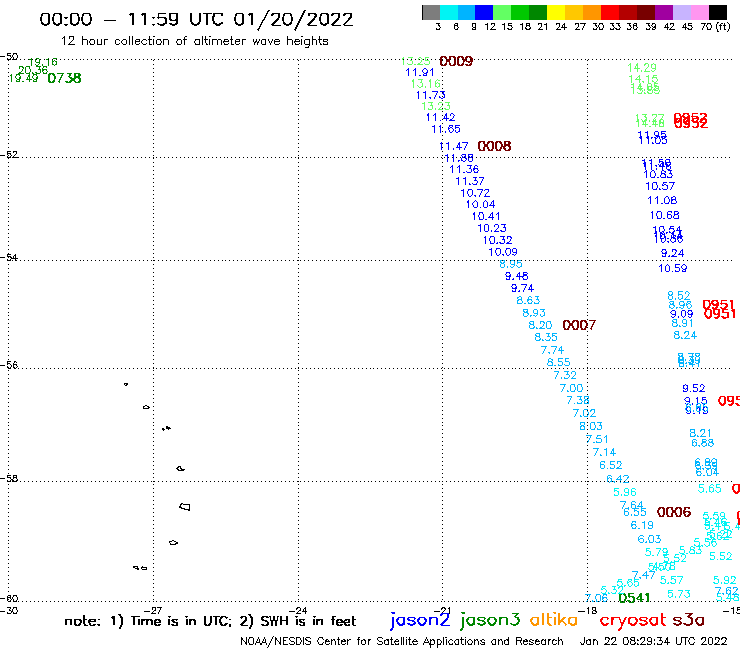This screenshot has width=740, height=650.
Task: Click the green 0541 time marker
Action: click(x=634, y=598)
